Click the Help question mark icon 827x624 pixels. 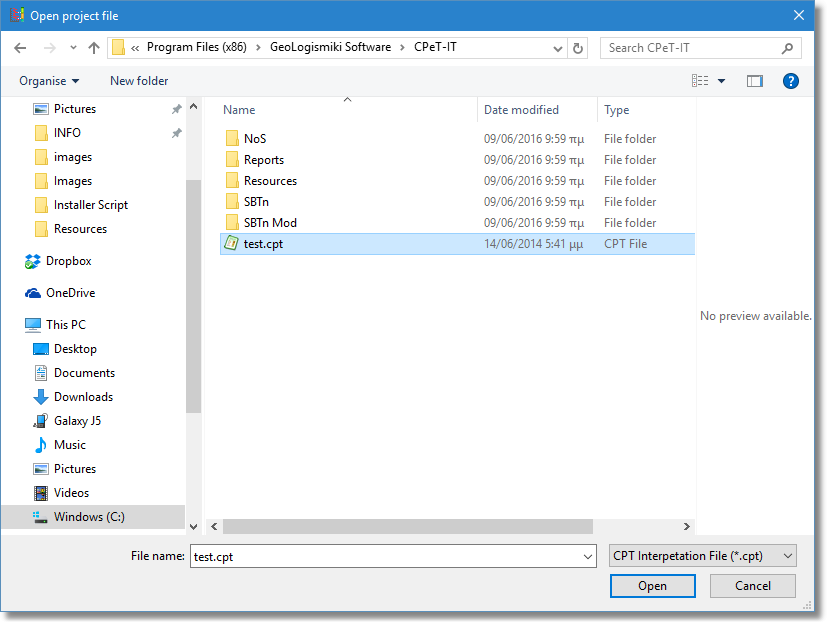[790, 81]
